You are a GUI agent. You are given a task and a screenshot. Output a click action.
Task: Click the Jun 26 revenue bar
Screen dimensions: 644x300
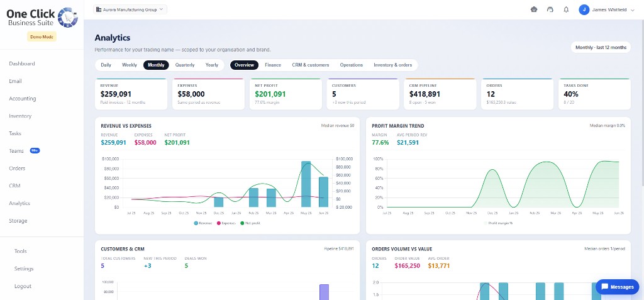[324, 192]
